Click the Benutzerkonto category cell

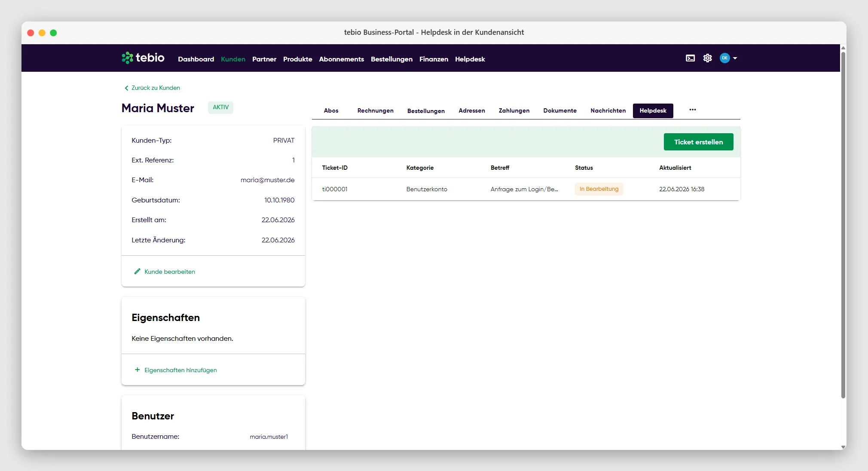tap(427, 189)
